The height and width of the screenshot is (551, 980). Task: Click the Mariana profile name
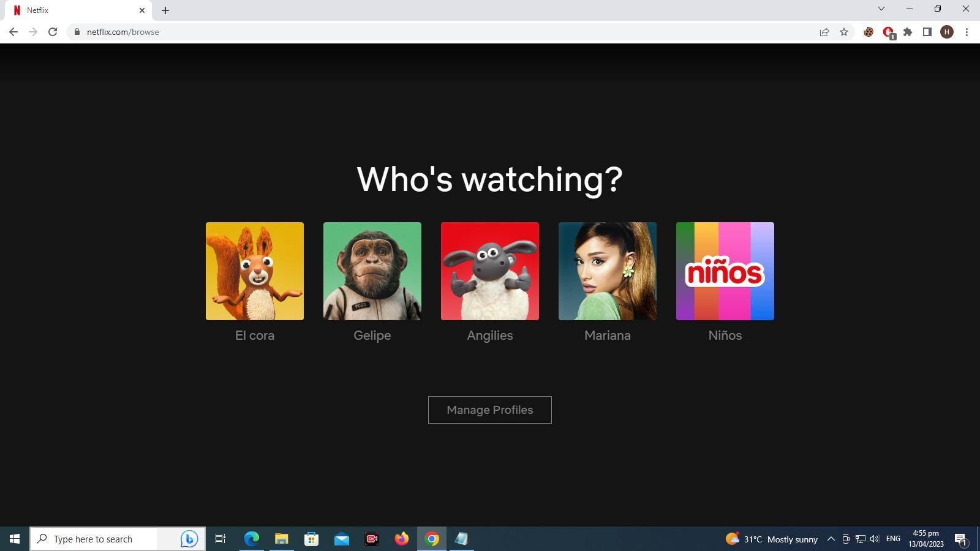tap(608, 335)
